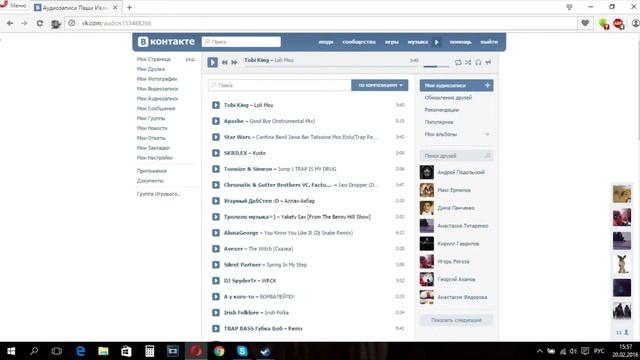
Task: Play the Apashe track
Action: pos(216,121)
